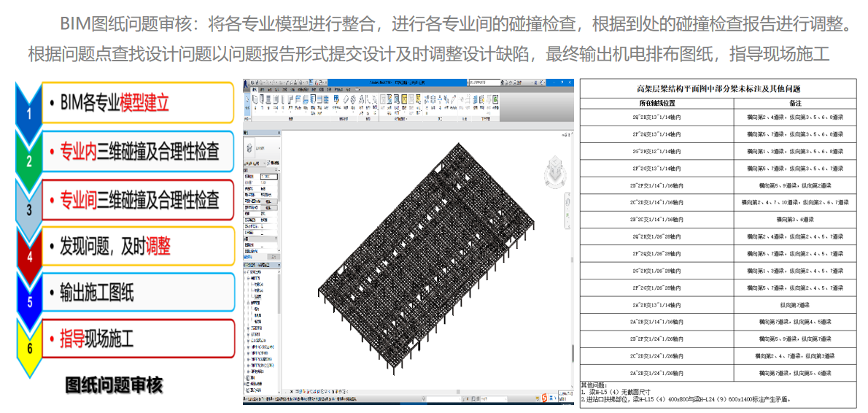
Task: Switch to the Massing & Site ribbon tab
Action: [303, 90]
